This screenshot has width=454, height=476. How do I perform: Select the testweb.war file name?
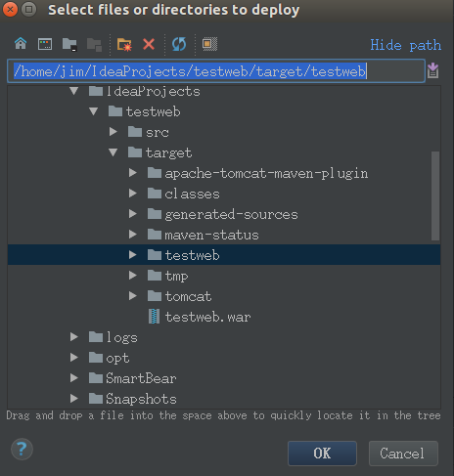[207, 317]
